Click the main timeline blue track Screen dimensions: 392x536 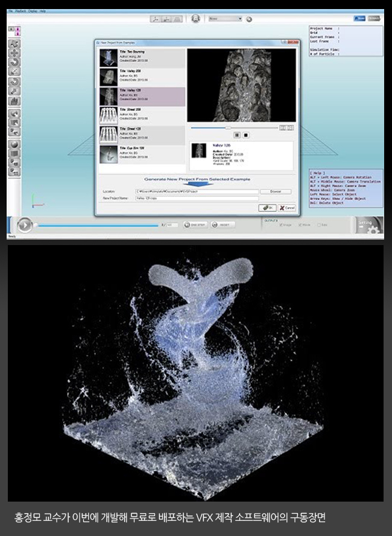click(98, 226)
